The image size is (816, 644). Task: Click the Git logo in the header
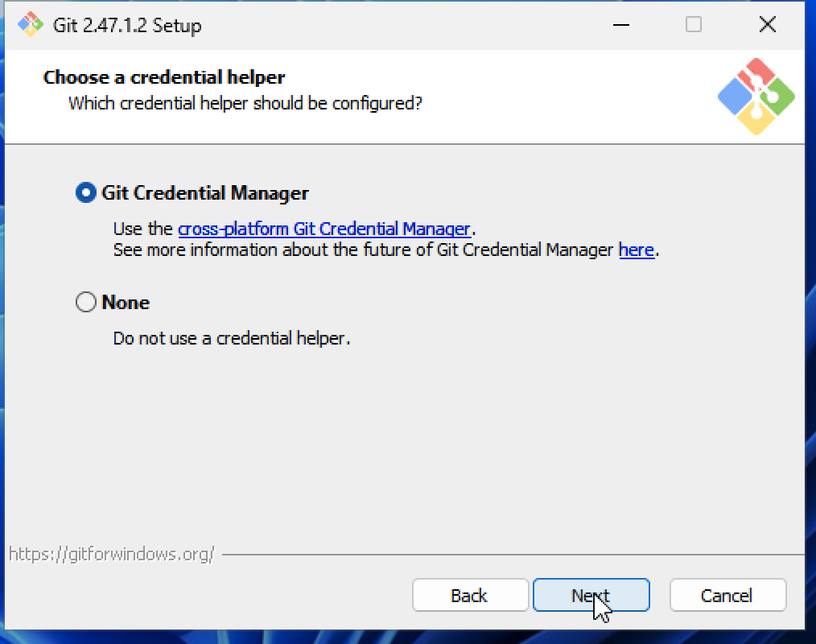point(756,97)
